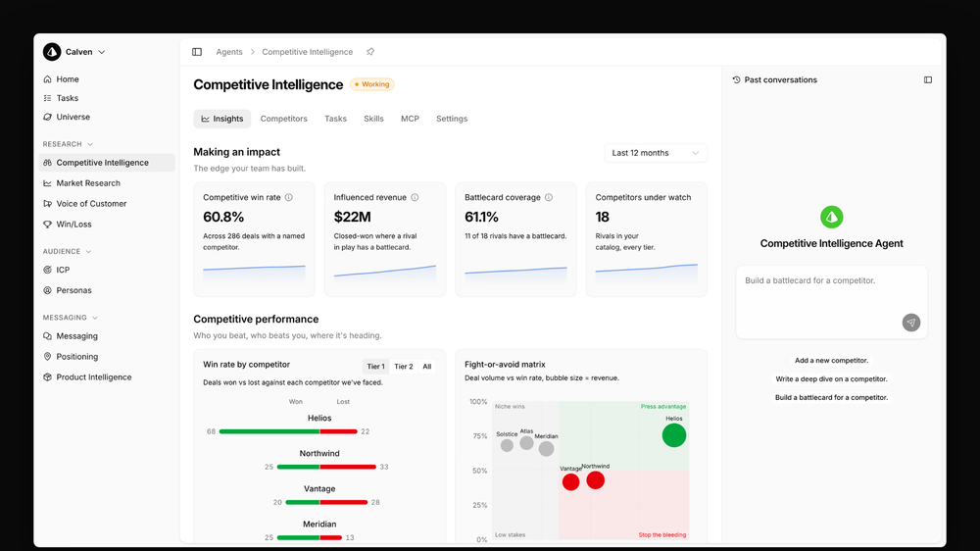Click the 60.8% win rate value
This screenshot has width=980, height=551.
pos(223,217)
